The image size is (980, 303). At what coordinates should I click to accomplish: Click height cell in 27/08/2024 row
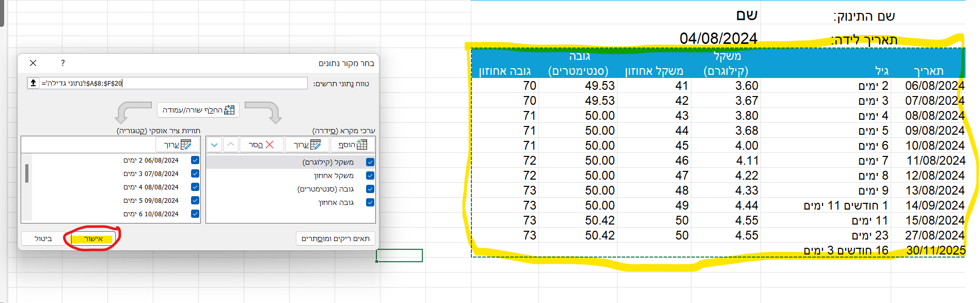click(599, 235)
